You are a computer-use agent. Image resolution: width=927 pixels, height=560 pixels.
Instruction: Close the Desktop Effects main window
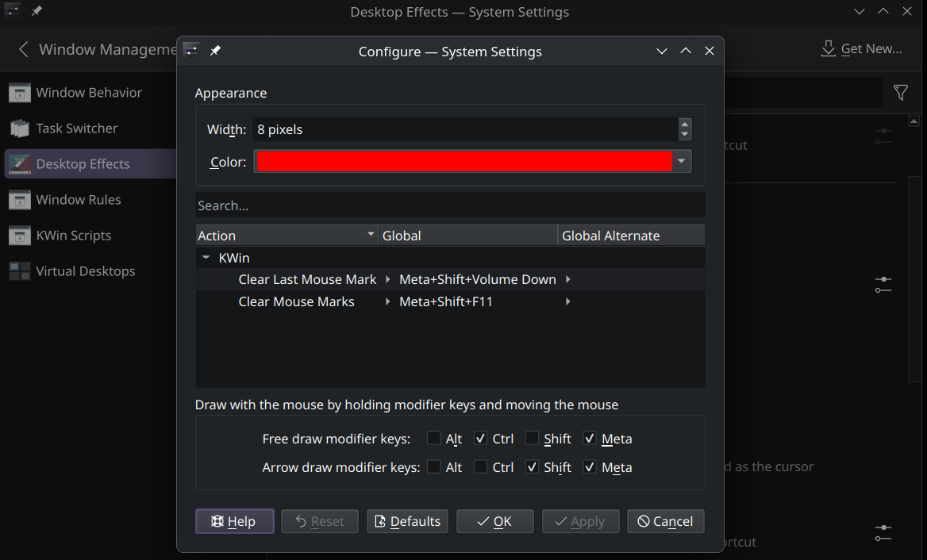[907, 11]
